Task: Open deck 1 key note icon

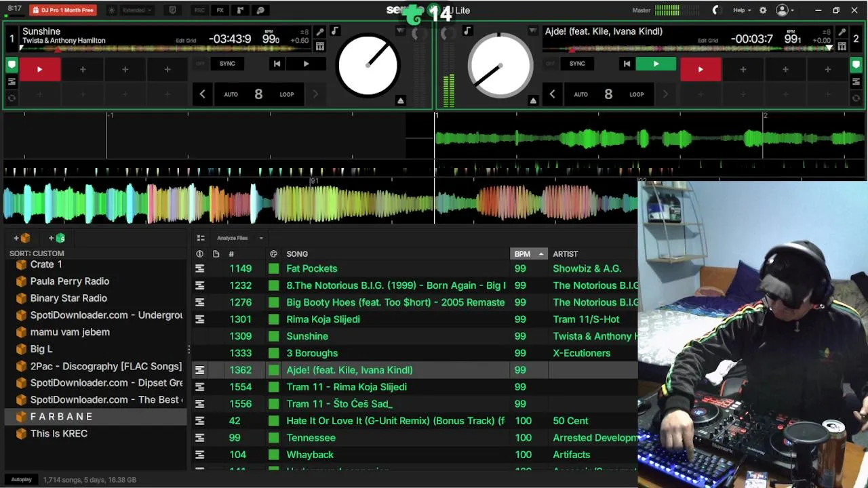Action: 334,31
